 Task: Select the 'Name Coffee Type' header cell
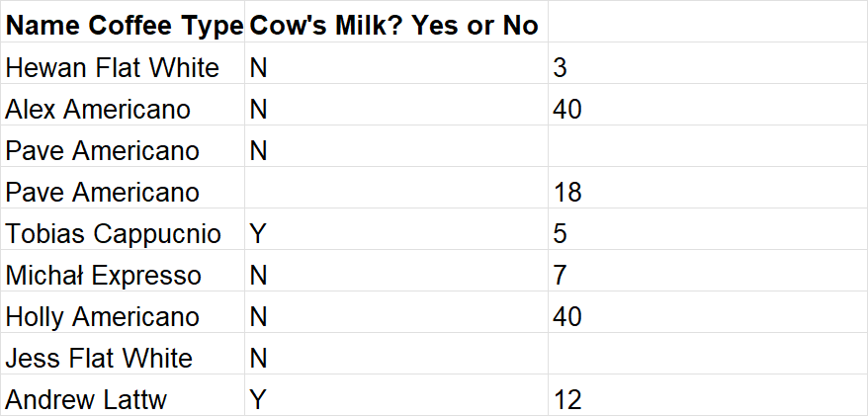coord(124,26)
